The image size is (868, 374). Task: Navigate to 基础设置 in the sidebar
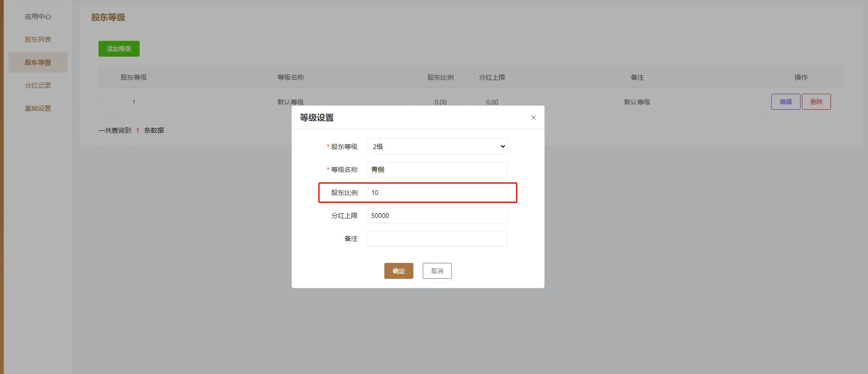(38, 108)
